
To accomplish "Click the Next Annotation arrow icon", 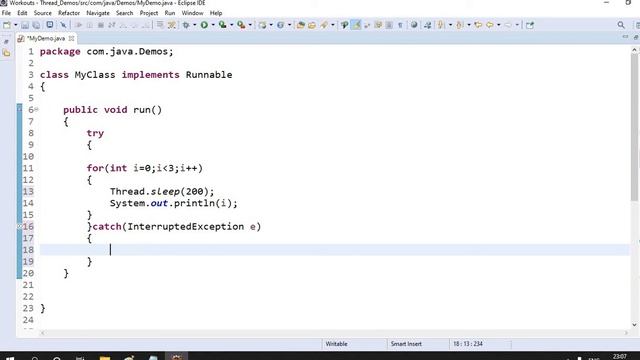I will coord(441,25).
